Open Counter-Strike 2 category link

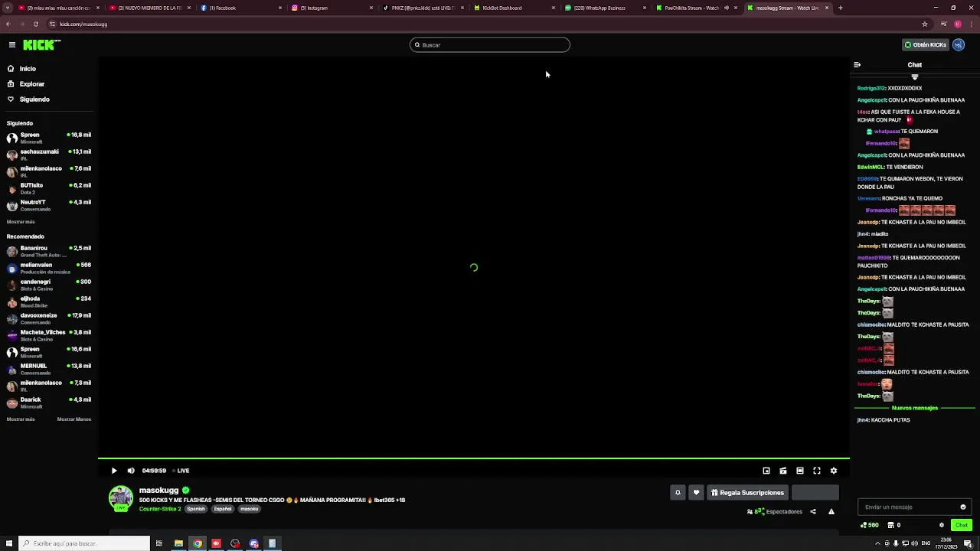click(160, 509)
